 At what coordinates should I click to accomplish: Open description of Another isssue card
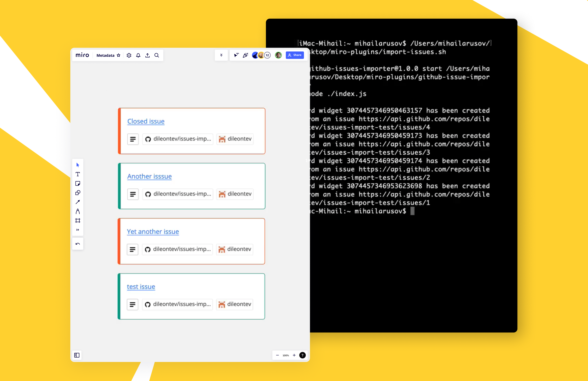133,194
